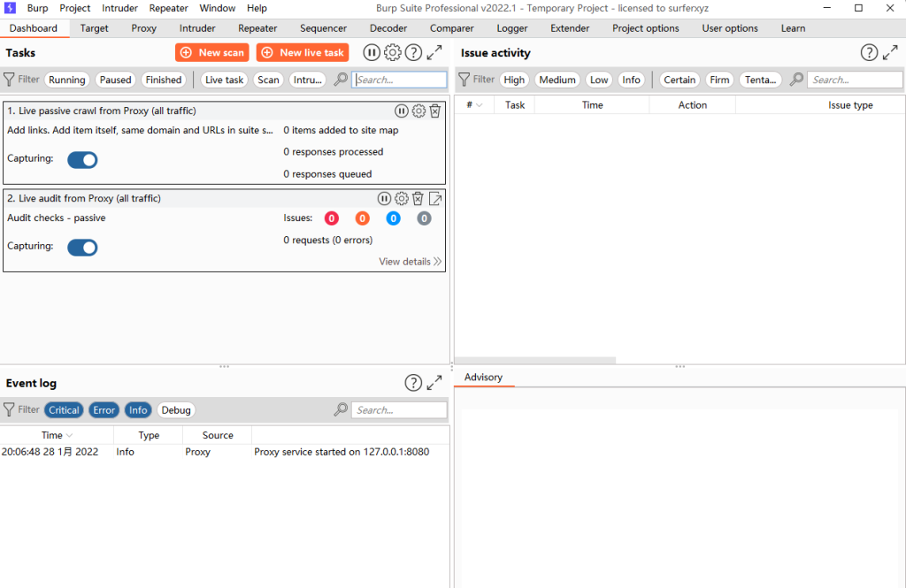
Task: Open the Burp menu
Action: tap(37, 8)
